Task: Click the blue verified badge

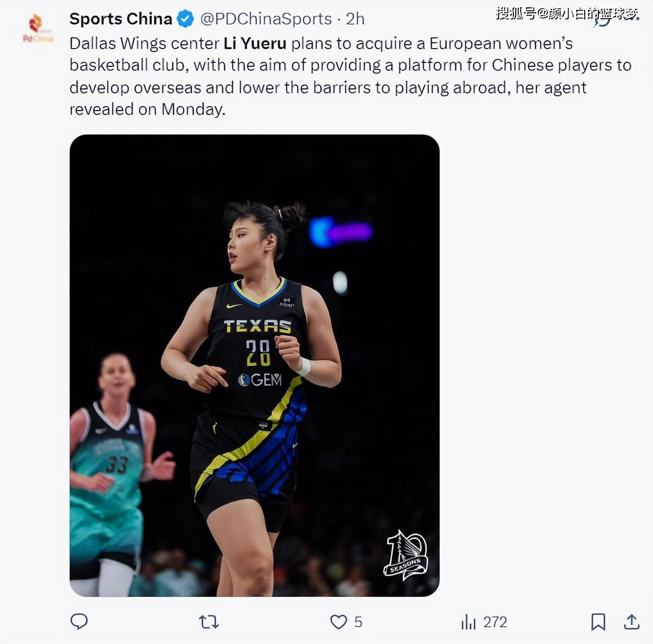Action: click(x=185, y=19)
